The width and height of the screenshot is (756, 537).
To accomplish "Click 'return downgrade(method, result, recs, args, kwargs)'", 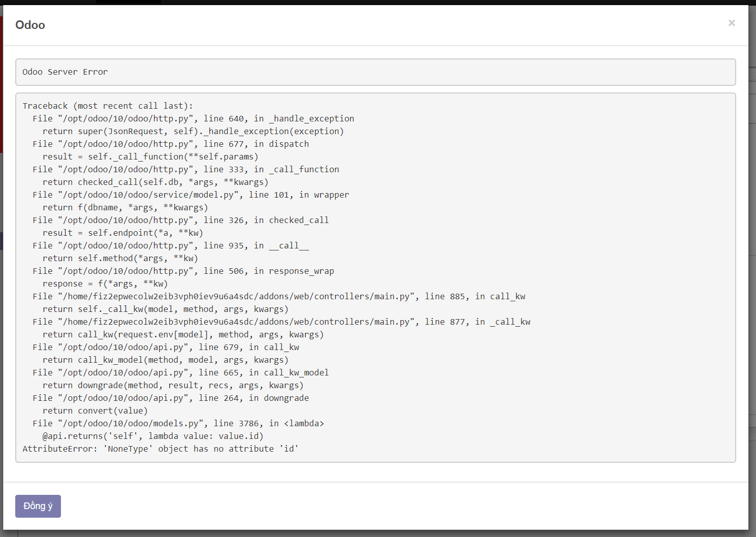I will (173, 385).
